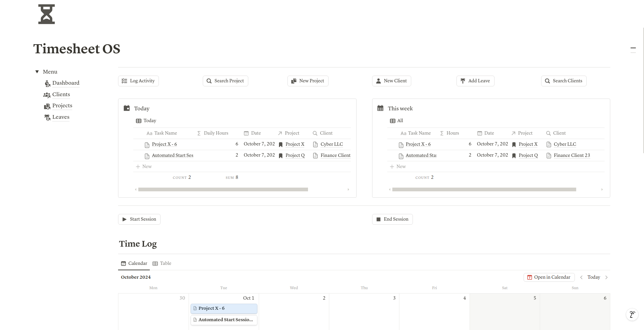Click the This week calendar icon

point(380,108)
